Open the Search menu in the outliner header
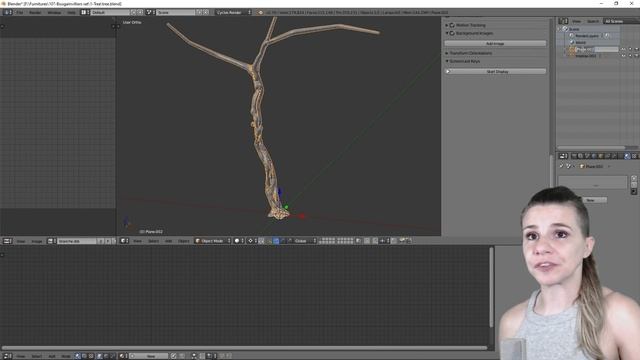This screenshot has width=640, height=360. (593, 21)
